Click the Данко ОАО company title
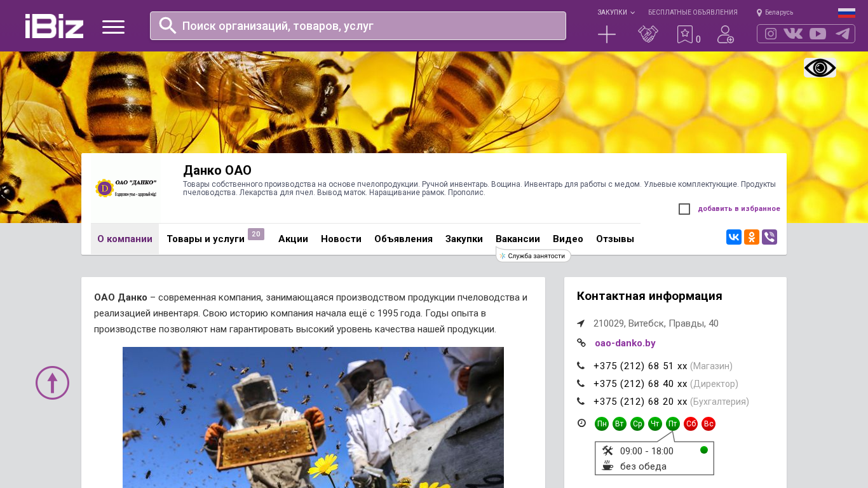The image size is (868, 488). tap(217, 170)
